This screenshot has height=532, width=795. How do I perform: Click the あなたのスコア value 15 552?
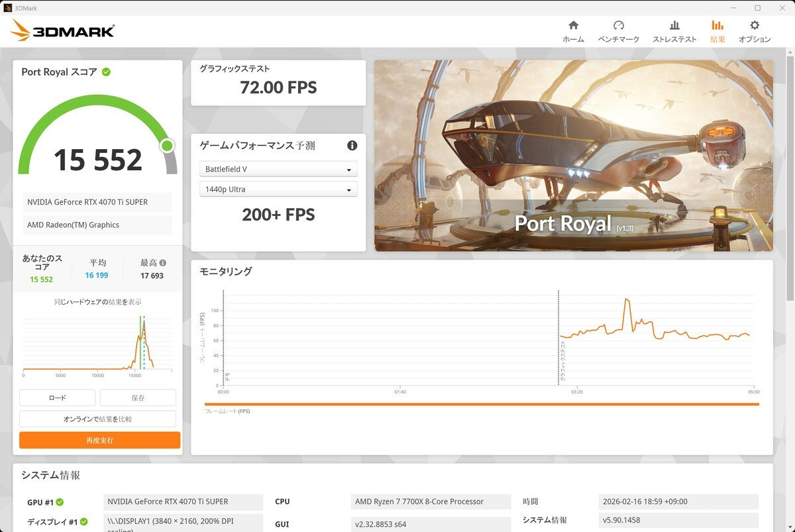(x=41, y=280)
